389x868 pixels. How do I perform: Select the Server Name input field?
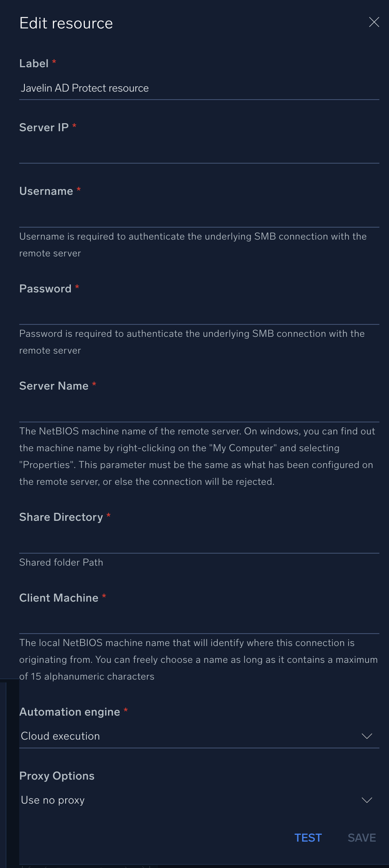pos(199,411)
